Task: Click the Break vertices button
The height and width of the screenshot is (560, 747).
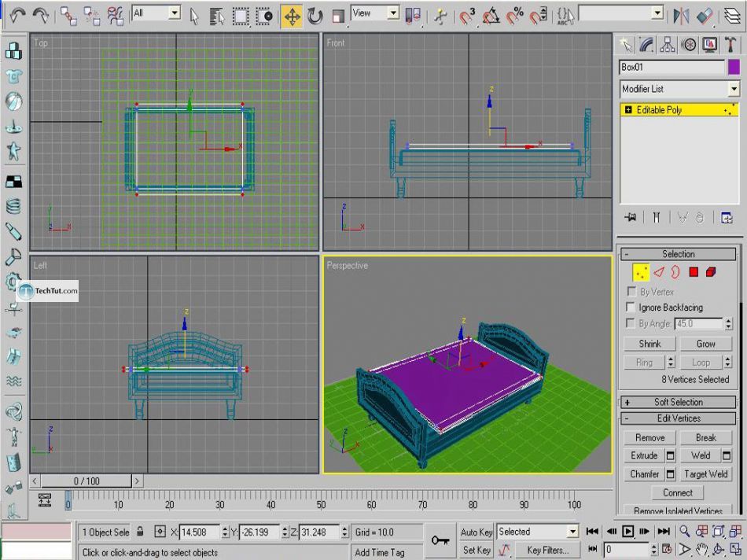Action: [x=705, y=437]
